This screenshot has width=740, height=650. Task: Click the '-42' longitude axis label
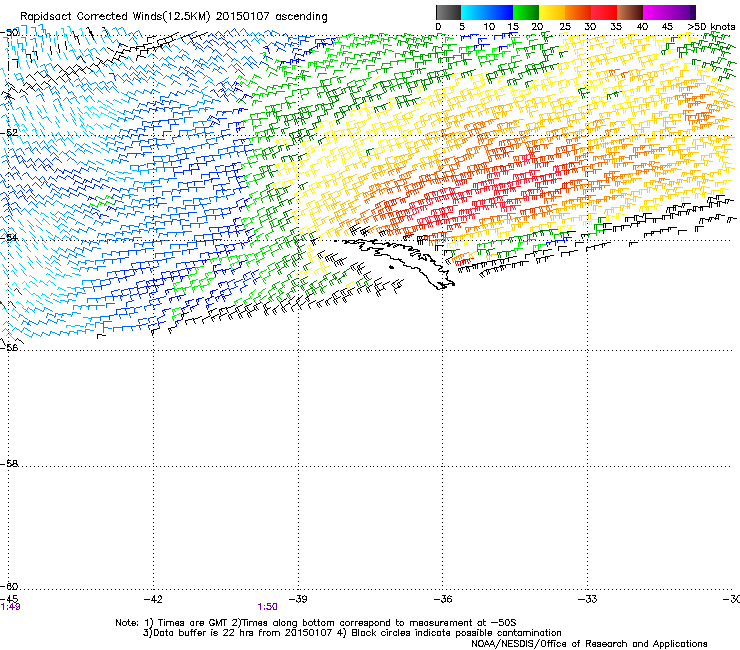pyautogui.click(x=153, y=599)
